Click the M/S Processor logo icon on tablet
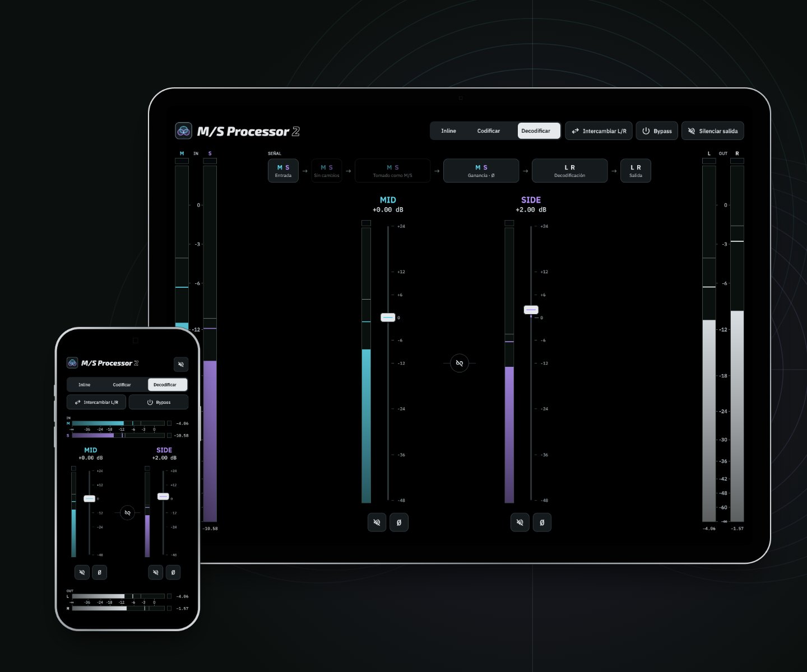Viewport: 807px width, 672px height. coord(183,130)
